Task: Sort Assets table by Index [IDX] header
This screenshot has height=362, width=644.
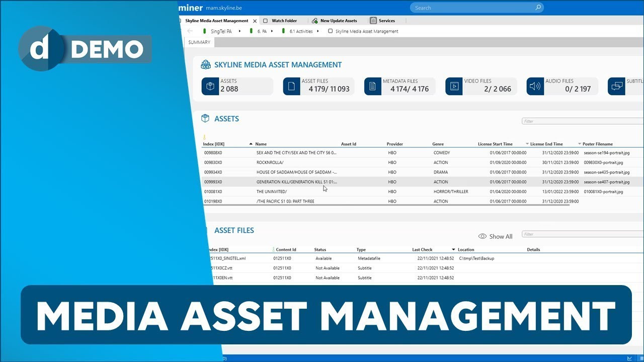Action: tap(213, 144)
